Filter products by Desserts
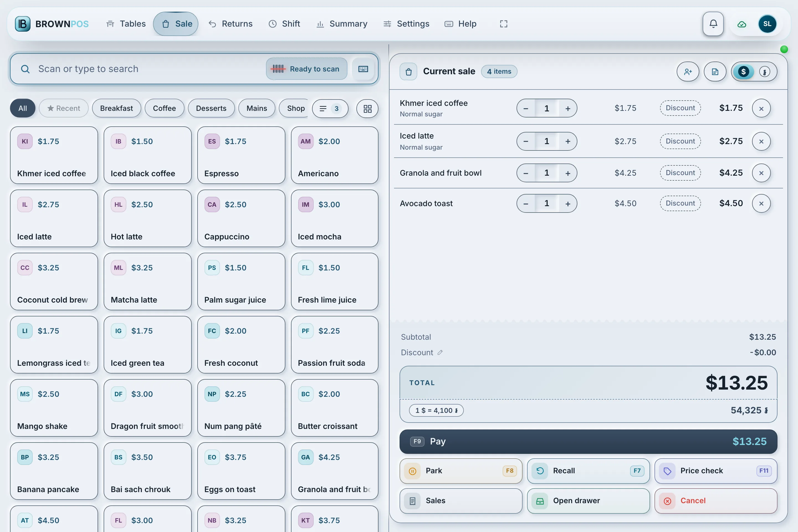 (211, 108)
